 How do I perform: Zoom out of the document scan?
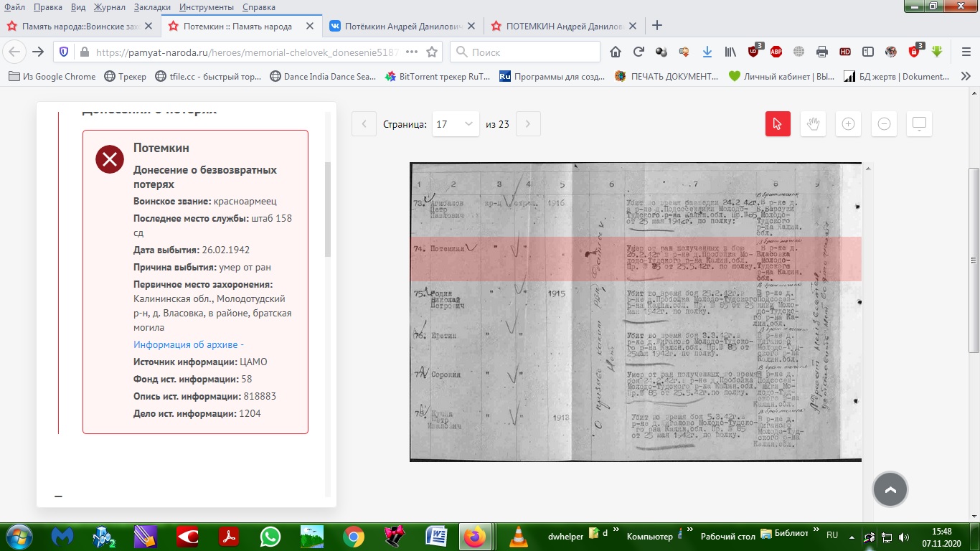884,124
